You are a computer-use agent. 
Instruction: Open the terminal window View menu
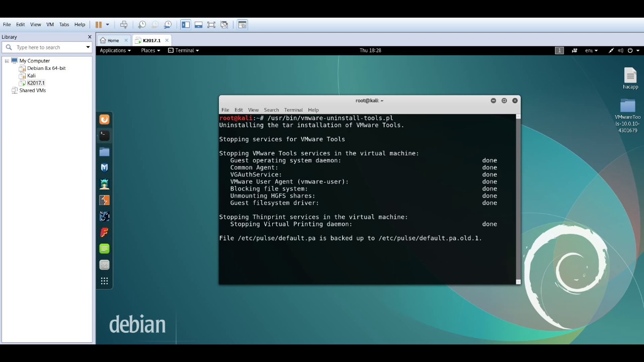[x=253, y=110]
